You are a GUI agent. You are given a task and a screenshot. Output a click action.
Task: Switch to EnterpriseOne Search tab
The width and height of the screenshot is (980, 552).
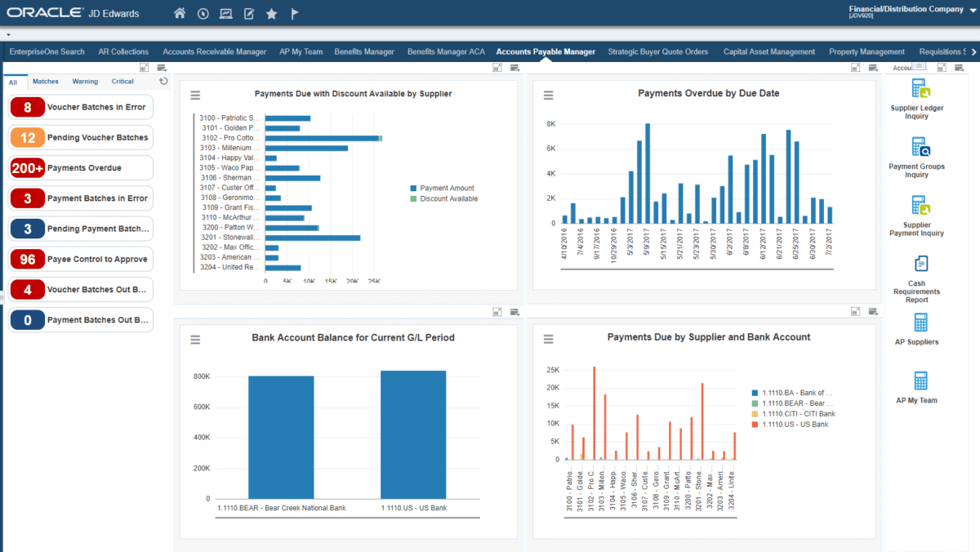tap(47, 51)
